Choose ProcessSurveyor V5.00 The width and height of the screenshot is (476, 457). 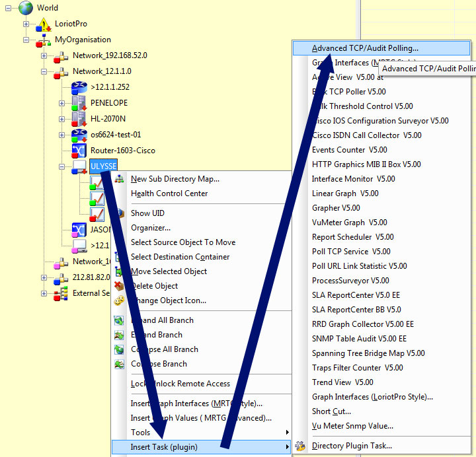pyautogui.click(x=350, y=281)
